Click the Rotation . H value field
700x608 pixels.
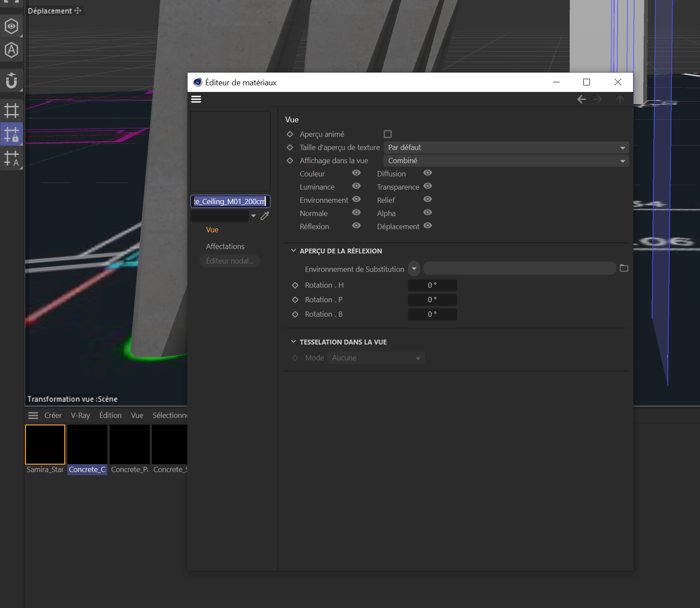point(432,285)
